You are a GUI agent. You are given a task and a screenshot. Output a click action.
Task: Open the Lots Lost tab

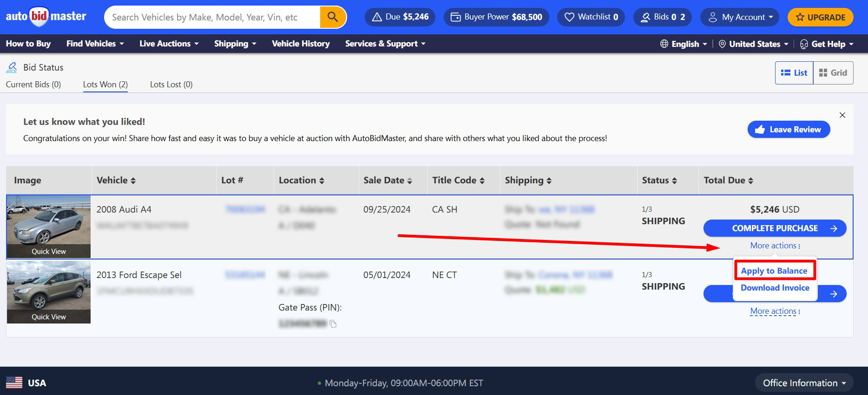(x=171, y=84)
